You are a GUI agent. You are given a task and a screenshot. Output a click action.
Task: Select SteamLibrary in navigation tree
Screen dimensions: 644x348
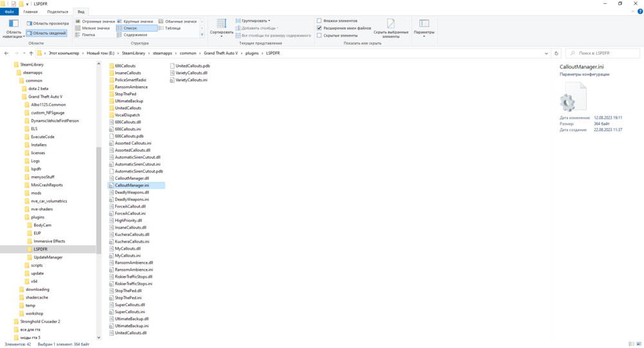pos(32,64)
